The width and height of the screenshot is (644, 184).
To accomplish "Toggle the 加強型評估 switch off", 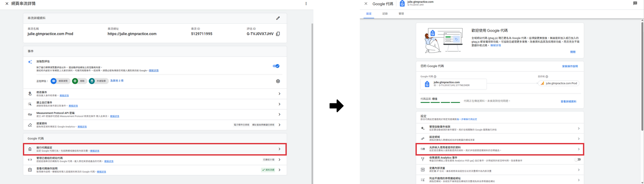I will 276,66.
